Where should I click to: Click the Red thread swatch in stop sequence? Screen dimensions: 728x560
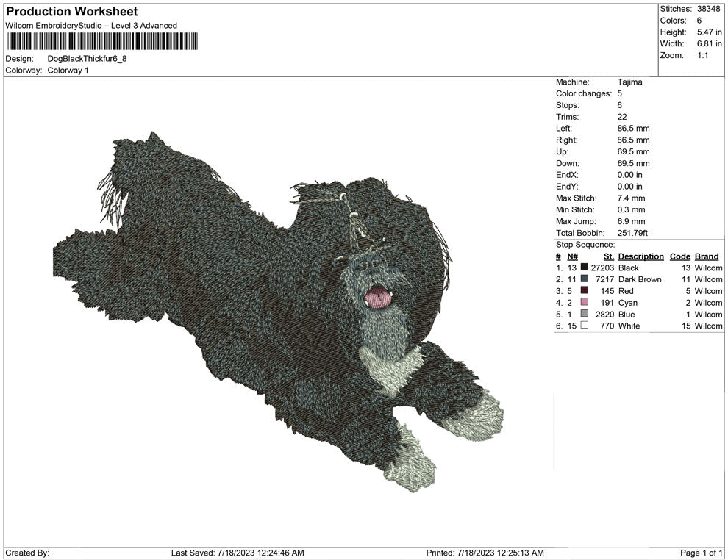[583, 291]
